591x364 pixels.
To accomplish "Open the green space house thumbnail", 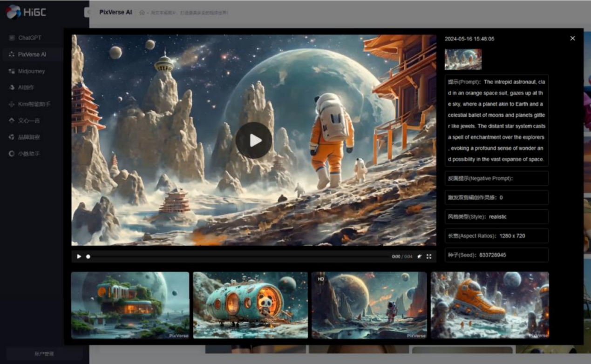I will click(130, 305).
